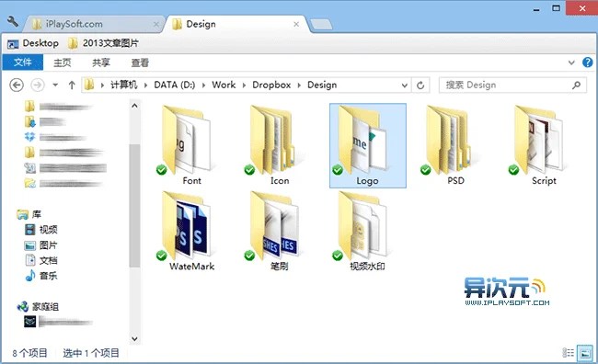Open the address bar history dropdown
Screen dimensions: 598x364
coord(405,85)
